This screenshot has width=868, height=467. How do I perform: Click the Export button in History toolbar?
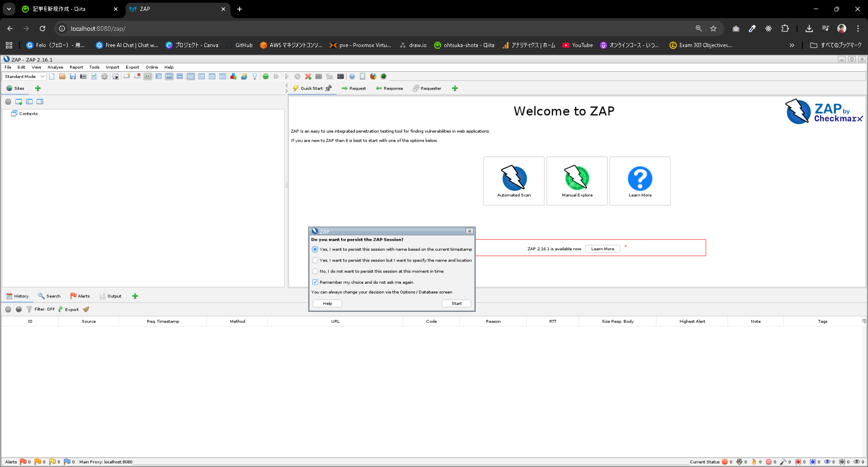click(68, 310)
